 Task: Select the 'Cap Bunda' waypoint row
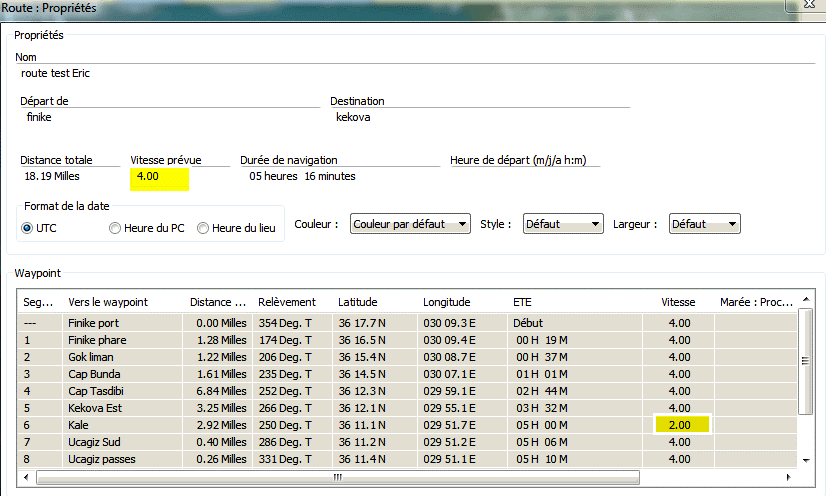pos(408,374)
